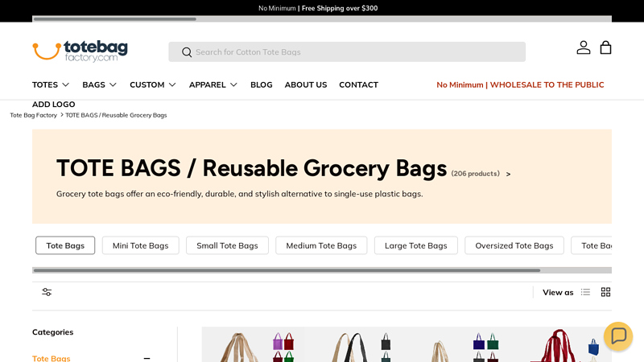Click the search magnifier icon
The image size is (644, 362).
187,52
